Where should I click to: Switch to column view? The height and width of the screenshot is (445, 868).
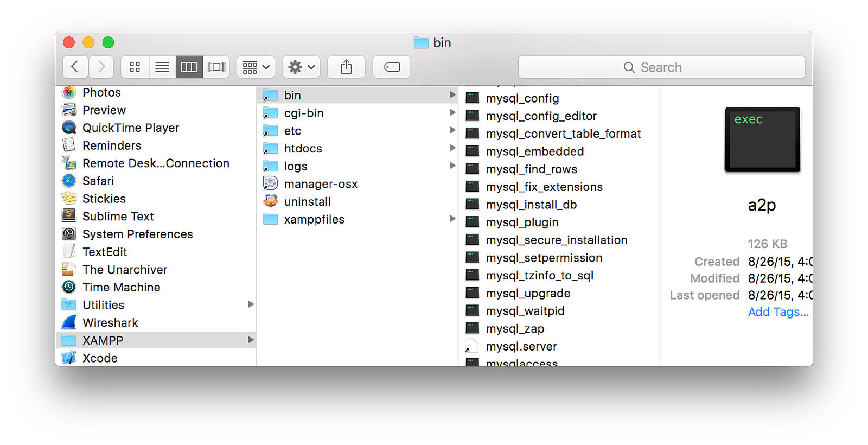point(189,67)
